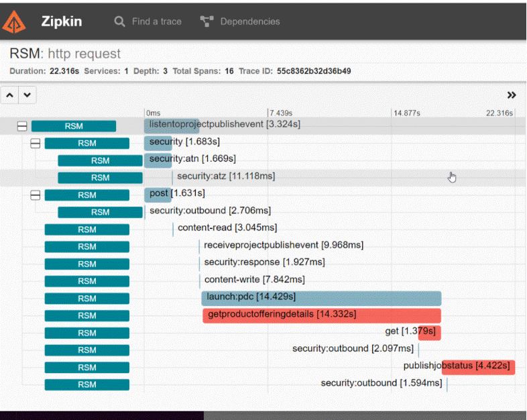
Task: Expand all spans with the down chevron
Action: pos(27,95)
